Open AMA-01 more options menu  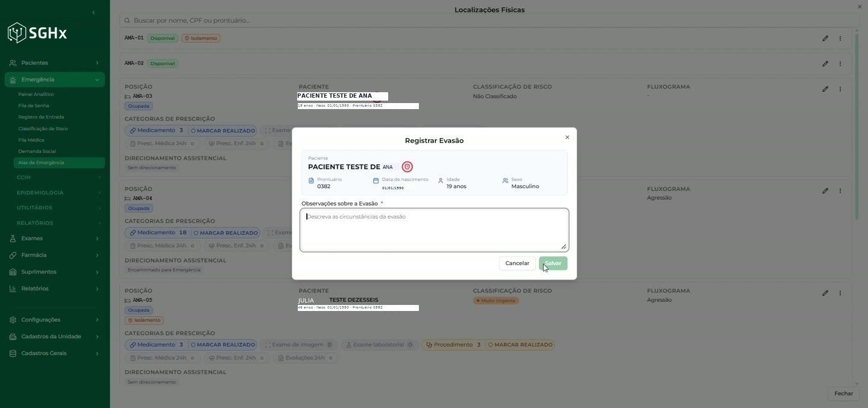[x=840, y=39]
